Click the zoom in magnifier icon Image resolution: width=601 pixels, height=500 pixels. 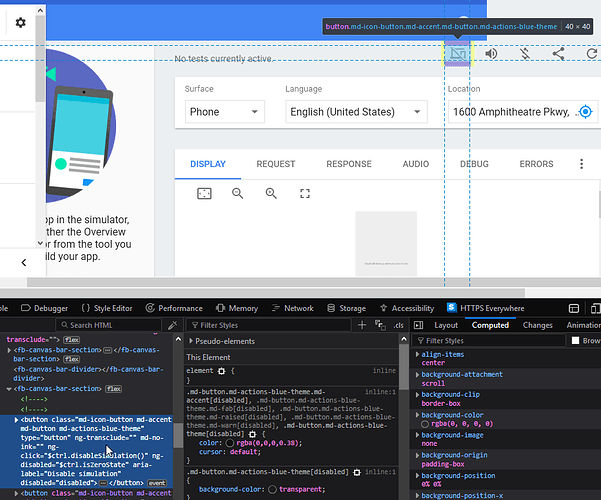click(271, 192)
